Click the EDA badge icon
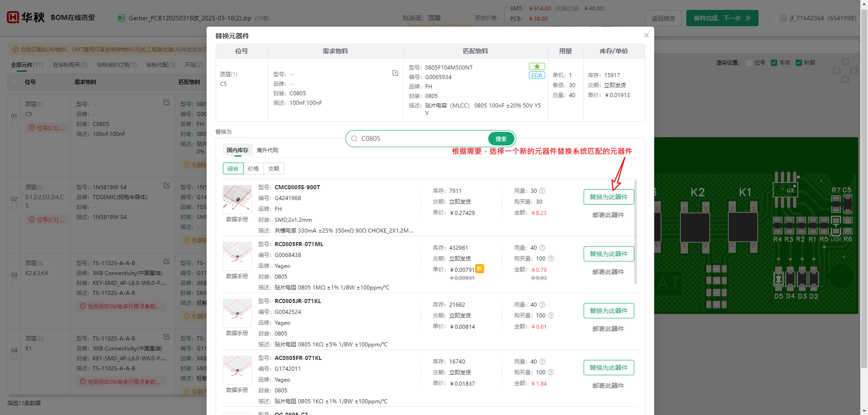Screen dimensions: 868x415 [x=537, y=75]
